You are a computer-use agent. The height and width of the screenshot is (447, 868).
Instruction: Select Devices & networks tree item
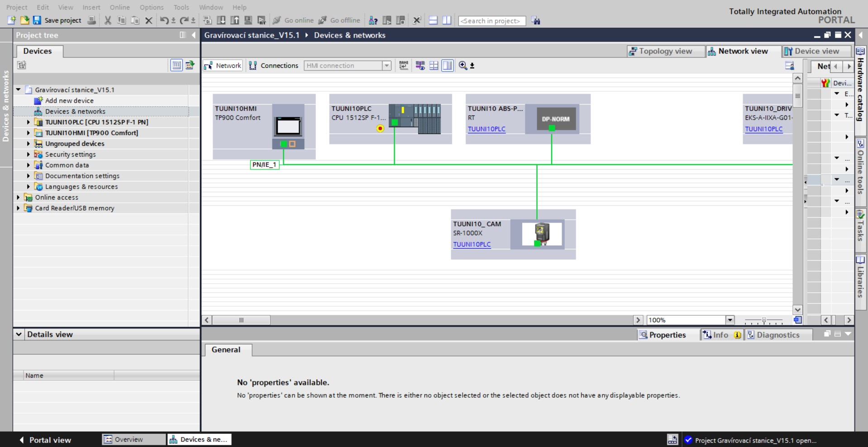tap(75, 111)
